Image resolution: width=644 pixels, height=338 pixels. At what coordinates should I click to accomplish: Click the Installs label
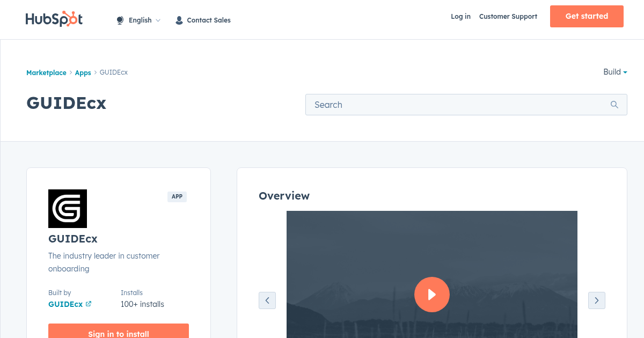click(131, 293)
